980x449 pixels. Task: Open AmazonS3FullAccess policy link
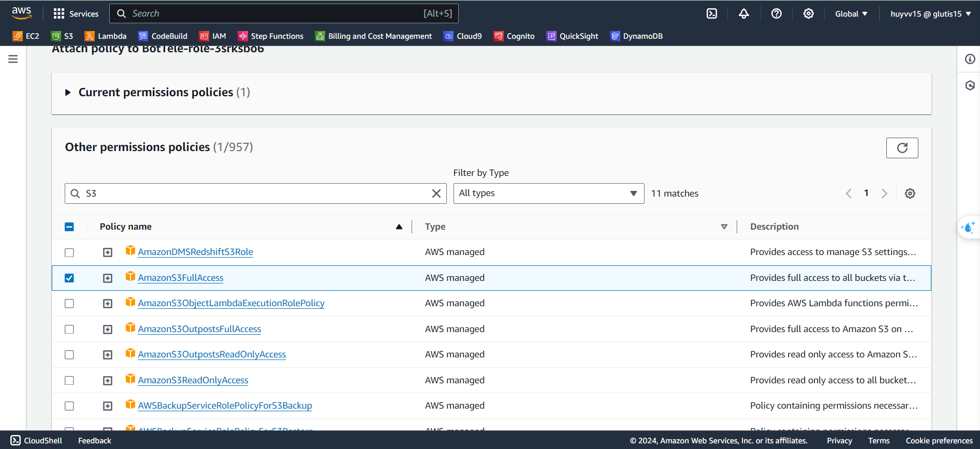181,278
